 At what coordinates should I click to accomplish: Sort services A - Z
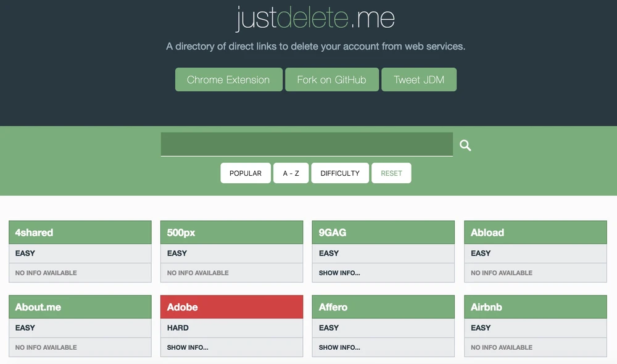[291, 173]
